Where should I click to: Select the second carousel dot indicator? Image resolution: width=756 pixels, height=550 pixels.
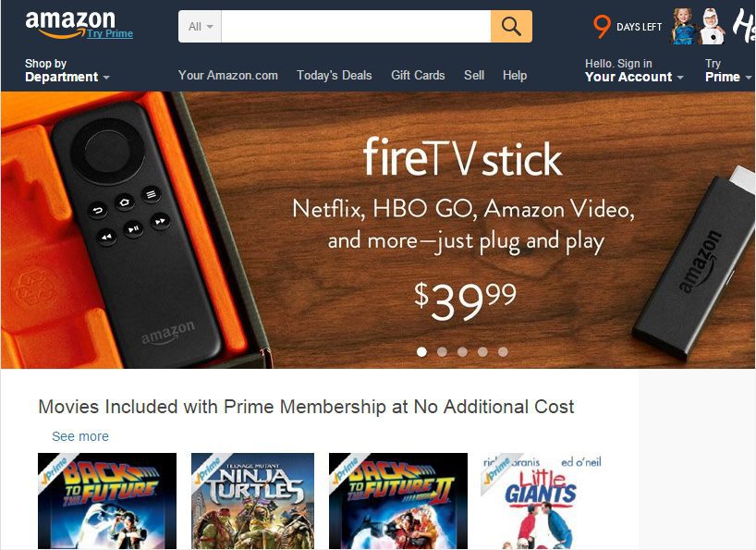[442, 352]
